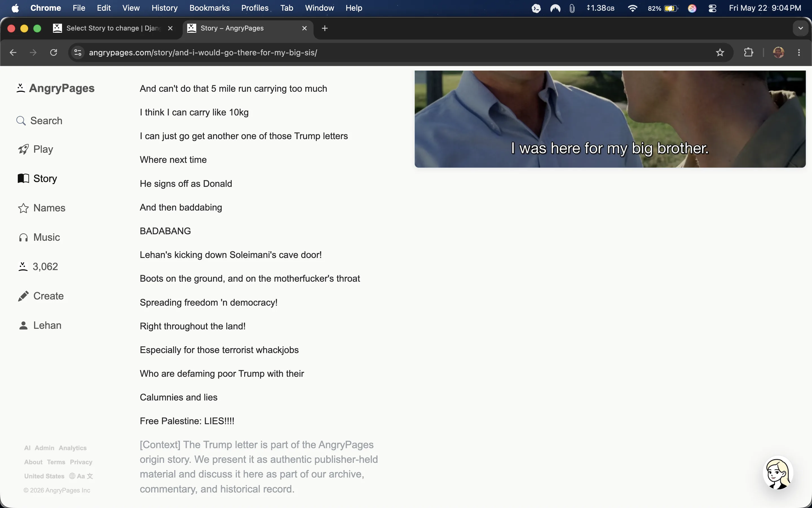The height and width of the screenshot is (508, 812).
Task: Click the mountain-shaped menu bar icon
Action: coord(555,8)
